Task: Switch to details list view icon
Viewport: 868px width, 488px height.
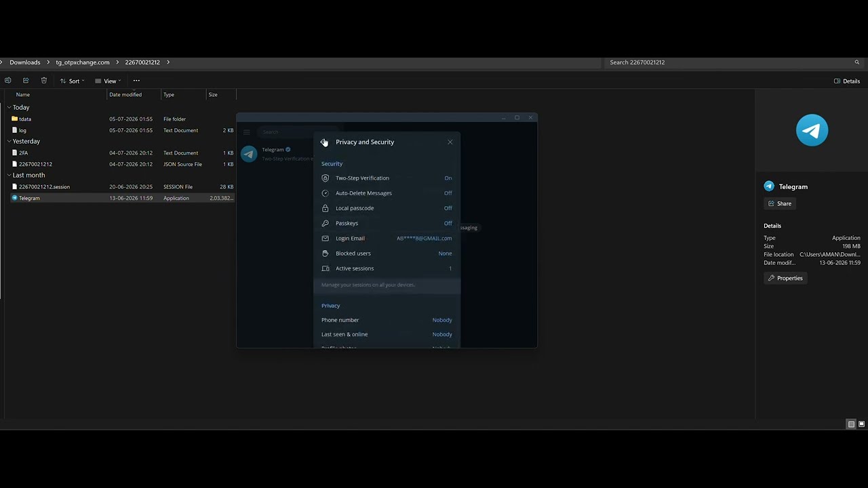Action: (x=851, y=424)
